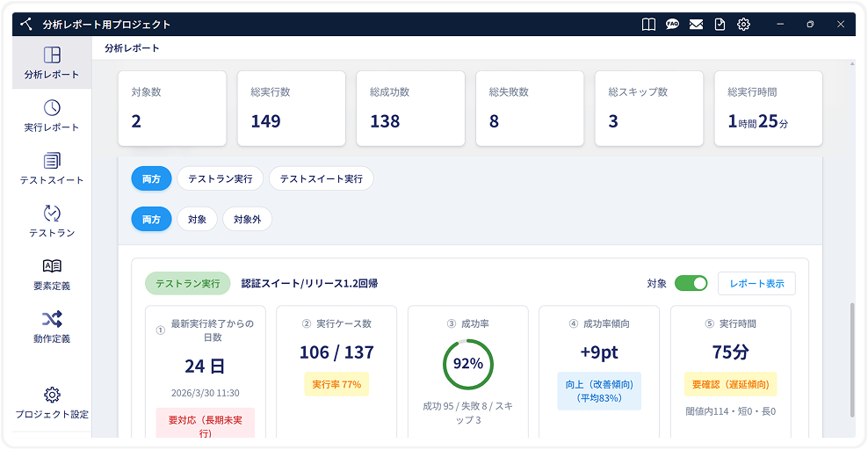868x450 pixels.
Task: Go to テストスイート in sidebar
Action: 52,169
